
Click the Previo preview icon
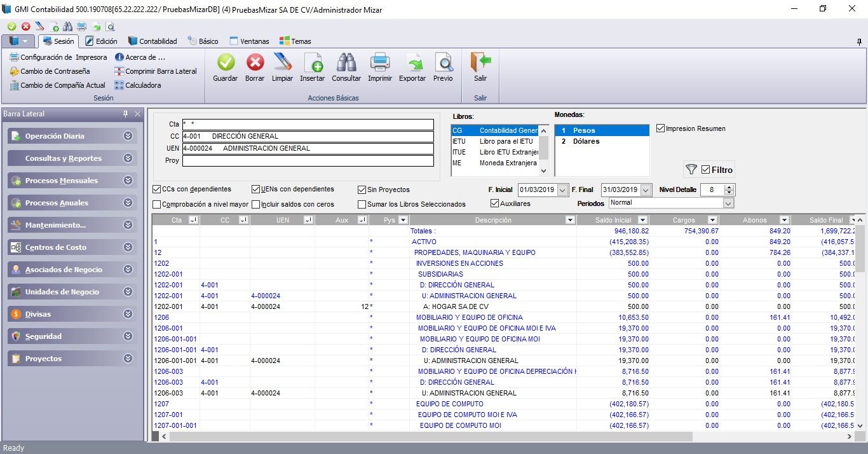point(443,62)
